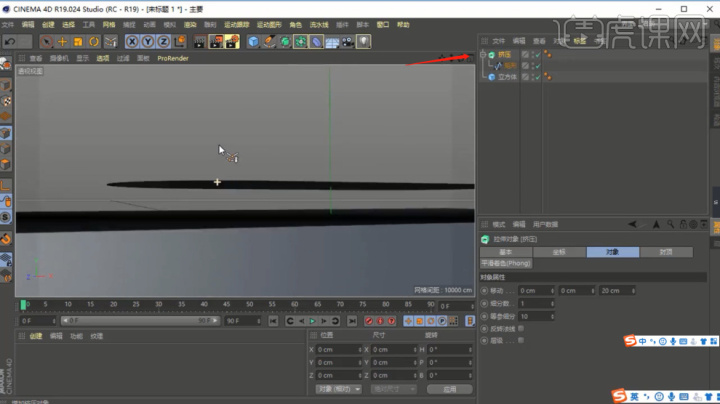Viewport: 720px width, 404px height.
Task: Collapse the 挤压 object tree node
Action: pos(483,55)
